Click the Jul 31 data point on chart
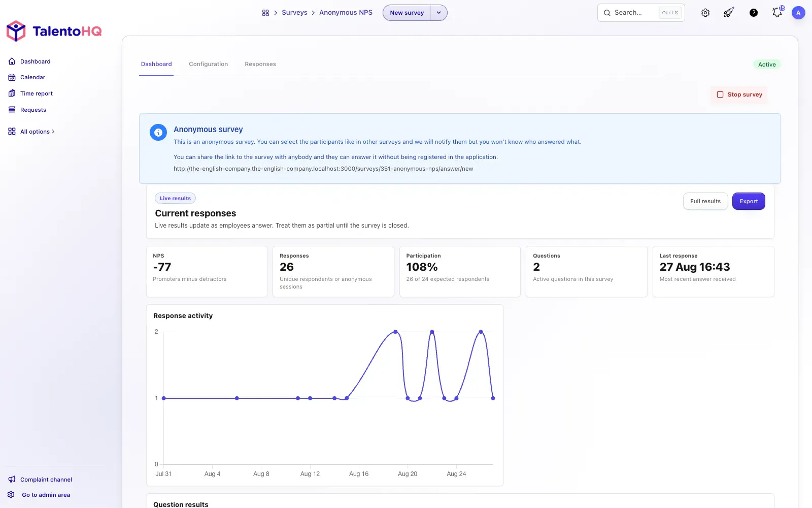The image size is (812, 508). 163,398
